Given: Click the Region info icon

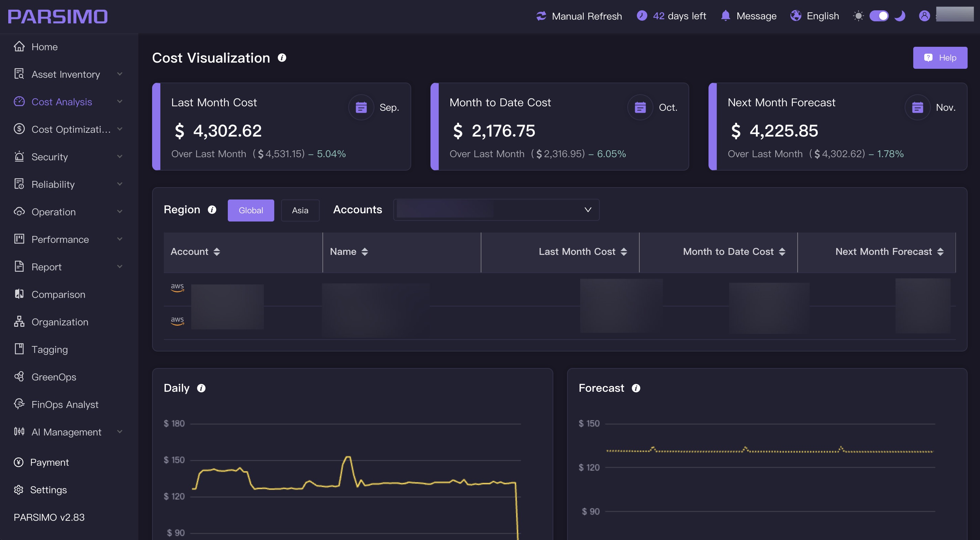Looking at the screenshot, I should [212, 209].
